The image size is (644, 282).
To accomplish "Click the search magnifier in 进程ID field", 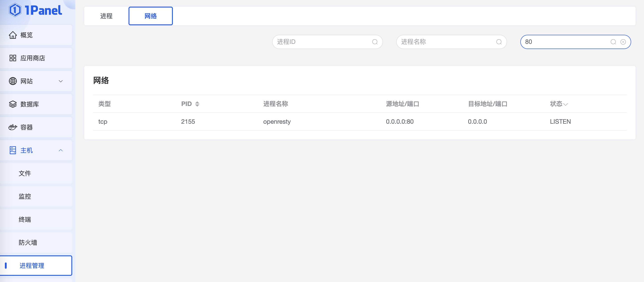I will 375,42.
